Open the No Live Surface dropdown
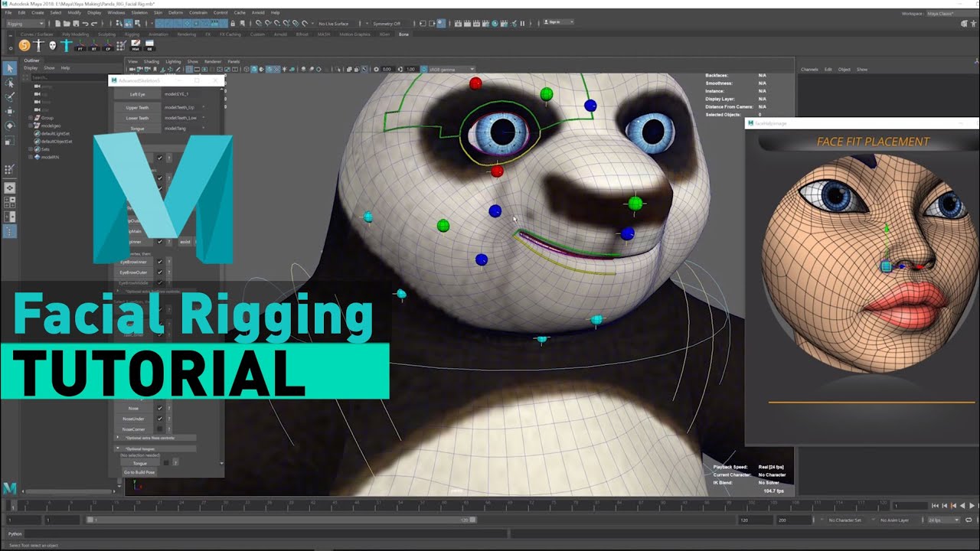 [x=338, y=24]
